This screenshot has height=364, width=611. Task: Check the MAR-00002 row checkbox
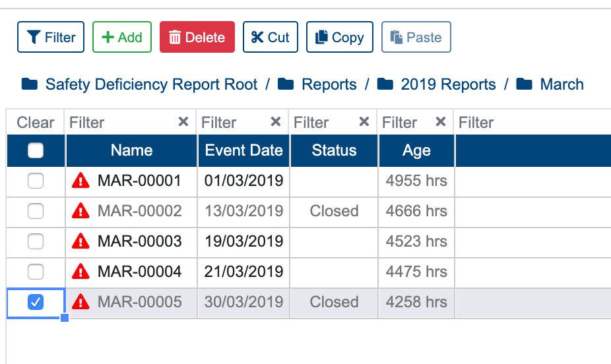[36, 211]
